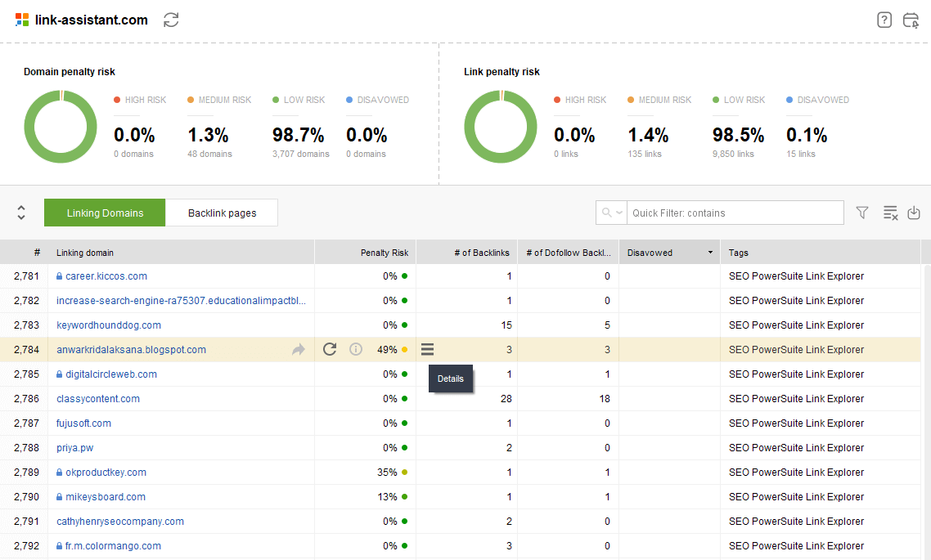Click the refresh icon beside link-assistant.com
Screen dimensions: 931x560
pos(171,20)
